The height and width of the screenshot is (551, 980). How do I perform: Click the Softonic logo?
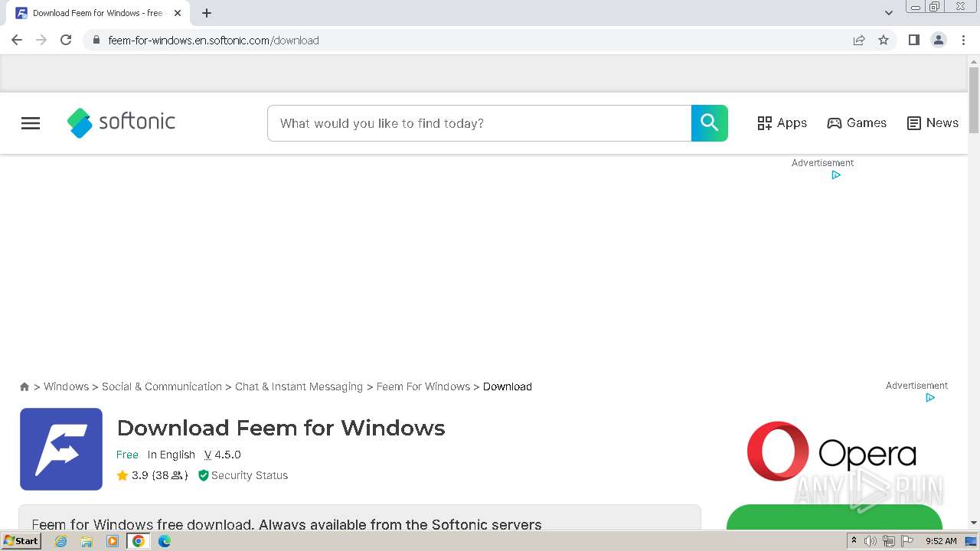pyautogui.click(x=121, y=122)
